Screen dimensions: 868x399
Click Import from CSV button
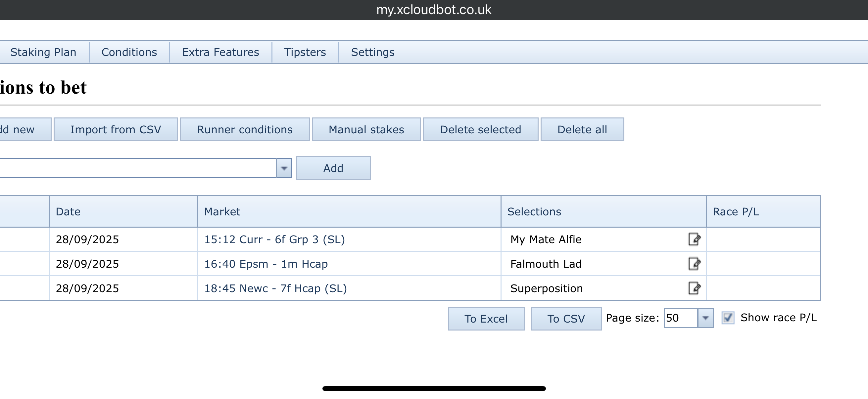(116, 129)
